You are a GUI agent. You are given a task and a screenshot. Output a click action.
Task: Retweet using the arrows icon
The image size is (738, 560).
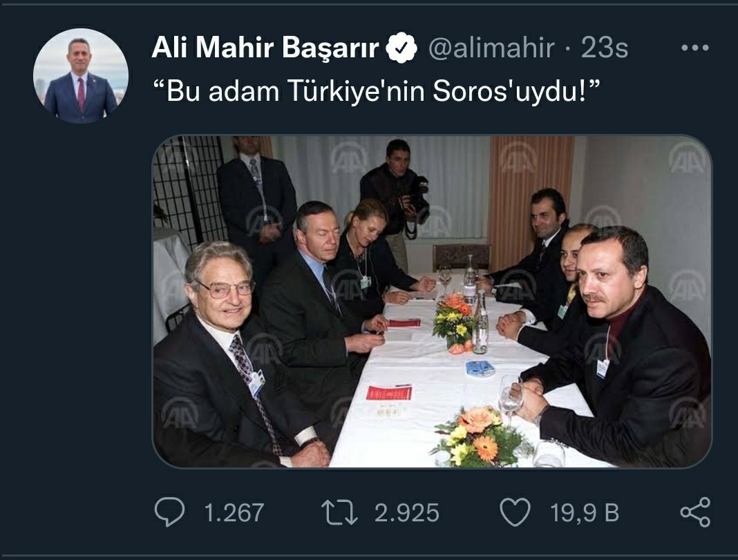click(339, 512)
